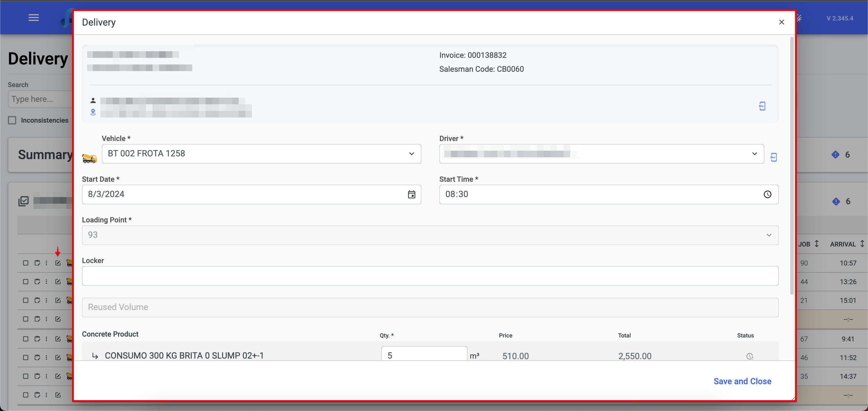Viewport: 868px width, 411px height.
Task: Open the Loading Point dropdown
Action: coord(430,235)
